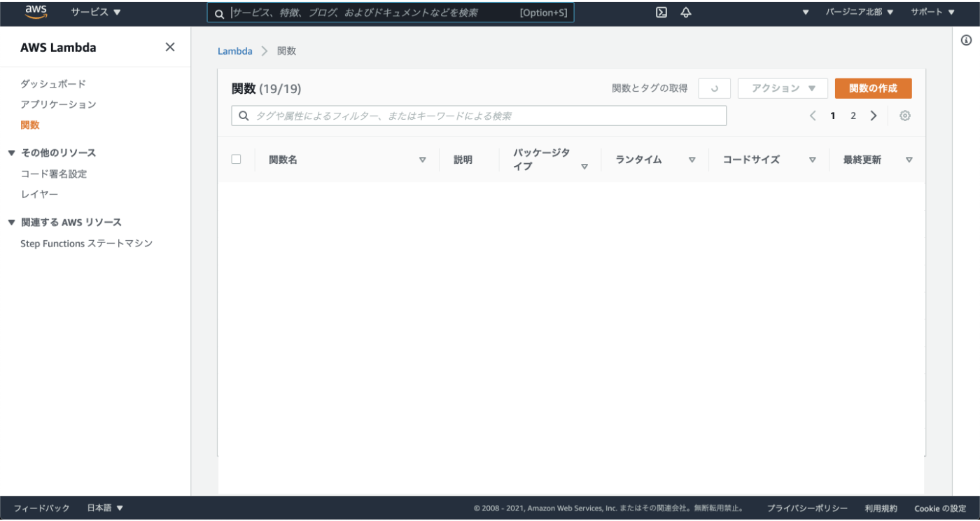Select 関数 in the sidebar
Screen dimensions: 980x521
tap(30, 125)
